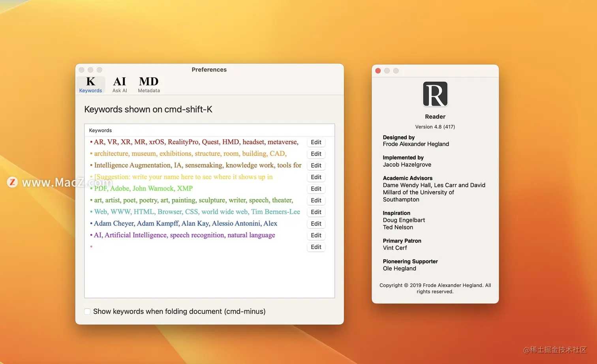This screenshot has height=364, width=597.
Task: Edit the Suggestion name keywords row
Action: point(316,177)
